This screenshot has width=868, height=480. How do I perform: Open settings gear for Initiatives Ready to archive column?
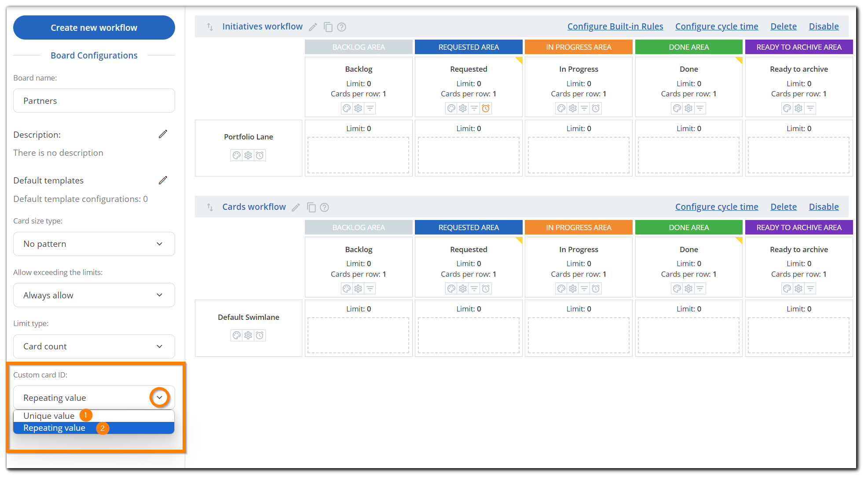(x=798, y=108)
